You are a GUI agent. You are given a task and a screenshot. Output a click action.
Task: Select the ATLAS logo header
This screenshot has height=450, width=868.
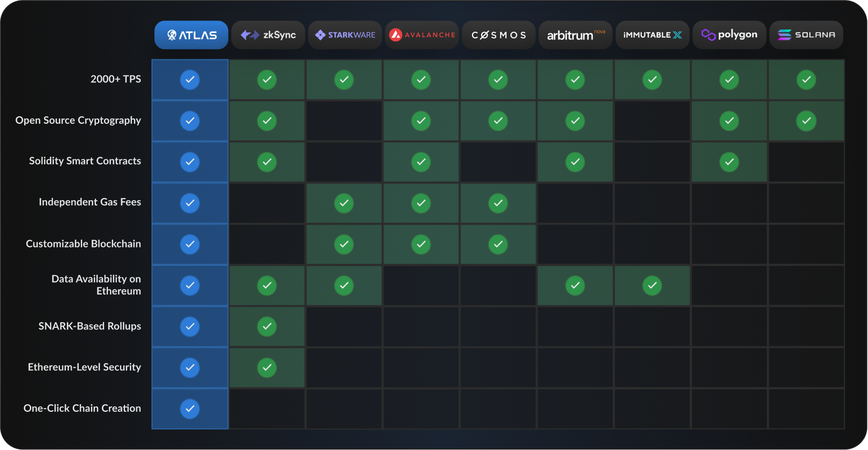(x=191, y=35)
